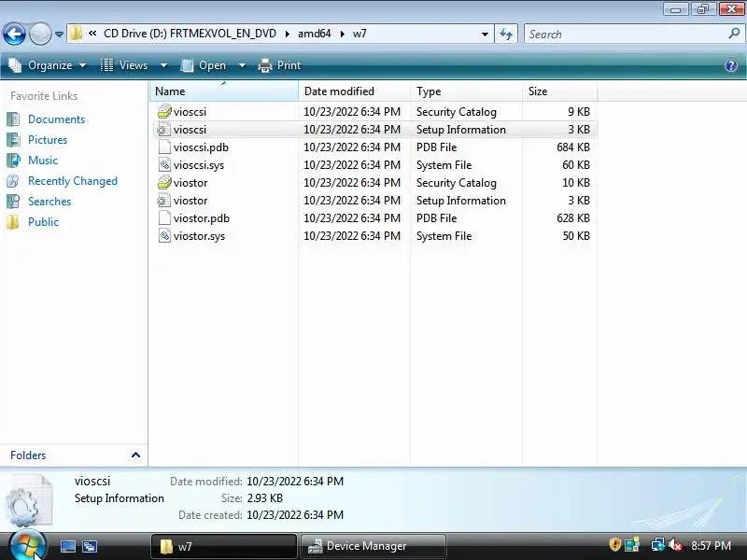Select the vioscsi.sys file icon

(x=164, y=165)
